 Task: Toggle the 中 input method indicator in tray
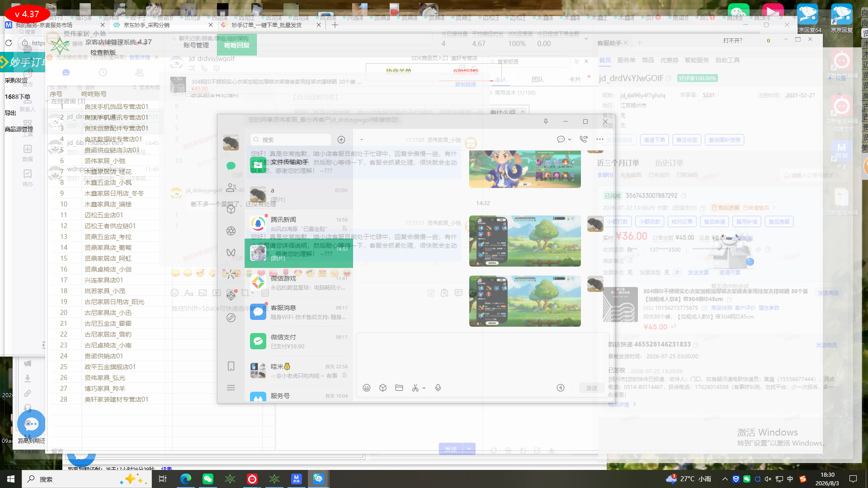pyautogui.click(x=790, y=479)
